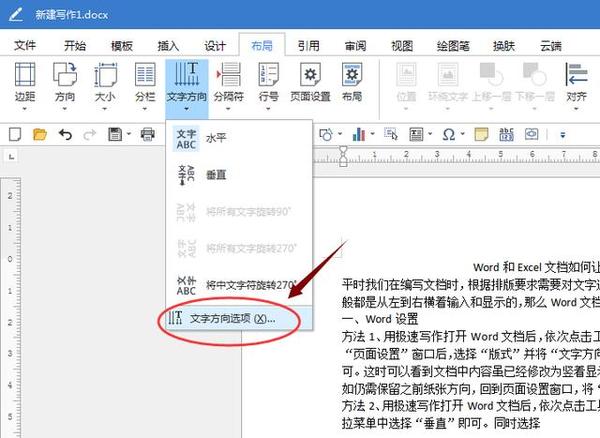Screen dimensions: 600x438
Task: Click the 布局 layout gear icon
Action: tap(352, 75)
